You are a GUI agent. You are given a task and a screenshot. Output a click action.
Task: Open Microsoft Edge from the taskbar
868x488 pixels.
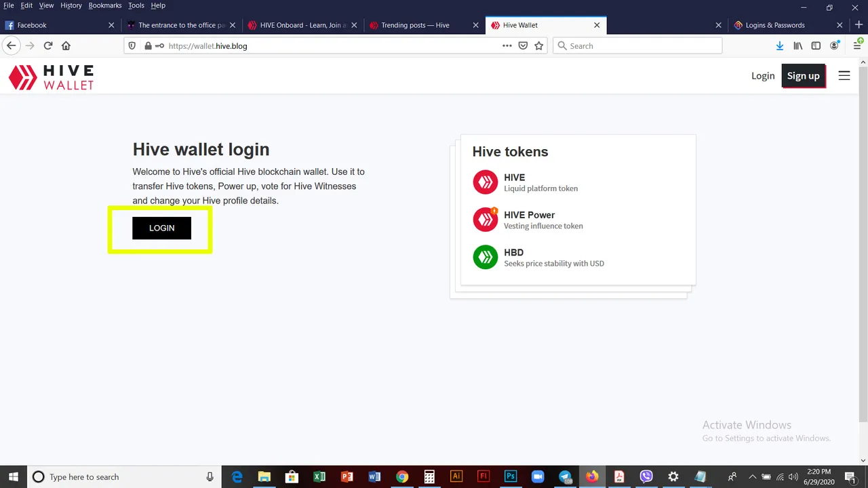(237, 477)
